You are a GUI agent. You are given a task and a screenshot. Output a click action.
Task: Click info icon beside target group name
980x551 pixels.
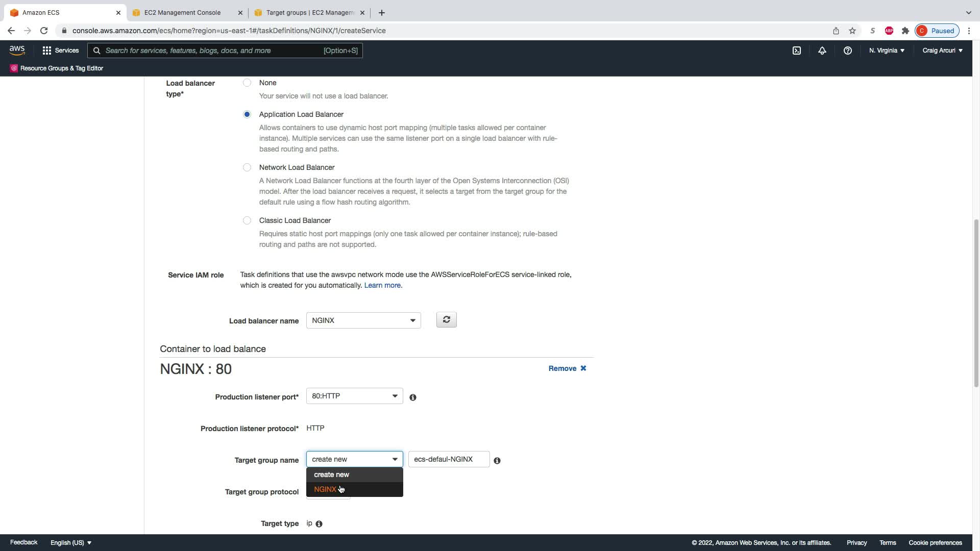point(497,461)
